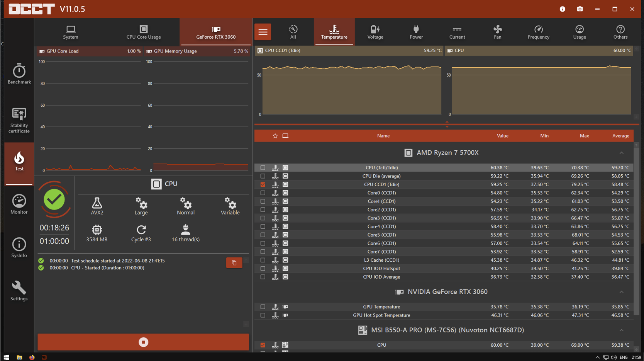Open the Monitor gauge section
The width and height of the screenshot is (644, 361).
[x=19, y=204]
